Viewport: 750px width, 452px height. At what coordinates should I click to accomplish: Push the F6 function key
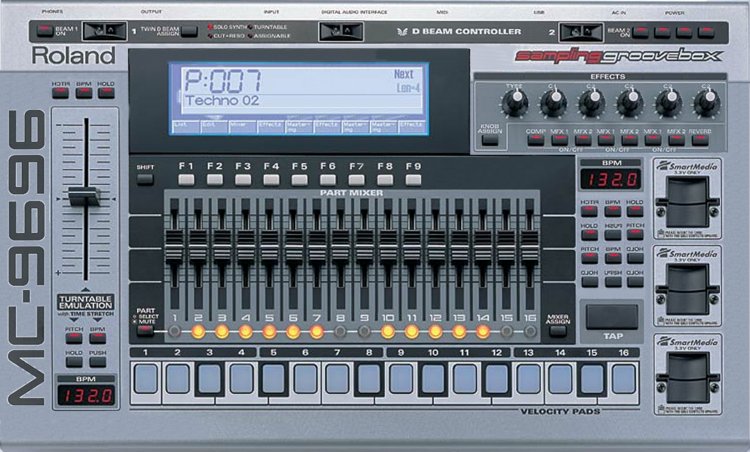pos(328,180)
